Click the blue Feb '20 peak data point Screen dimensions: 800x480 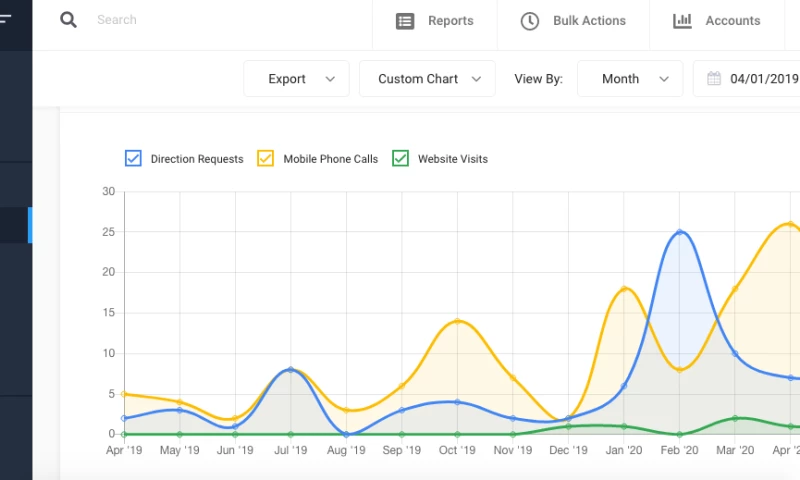tap(680, 232)
